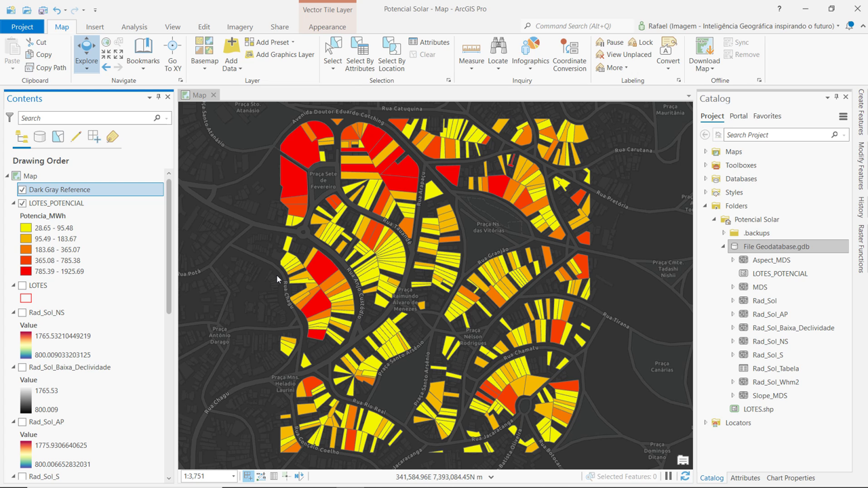Open the Measure tool

tap(471, 54)
